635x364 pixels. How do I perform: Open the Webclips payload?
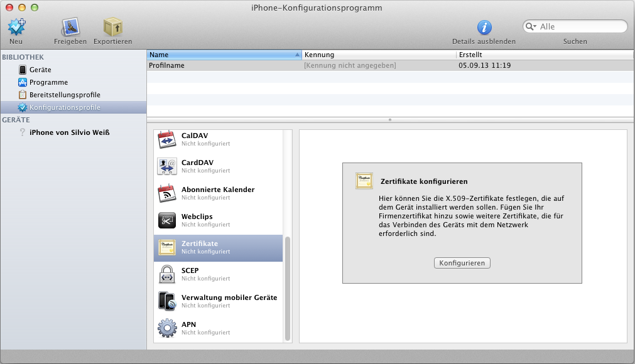(219, 220)
